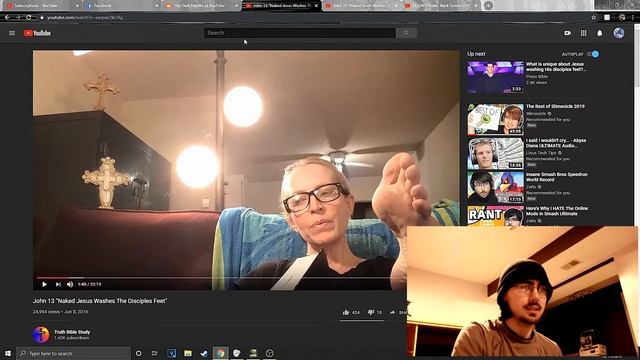Click the browser address bar URL
The image size is (640, 360).
pyautogui.click(x=84, y=18)
